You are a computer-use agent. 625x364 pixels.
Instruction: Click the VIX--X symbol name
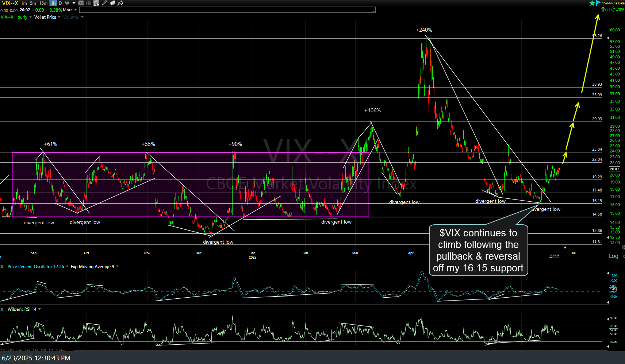(10, 3)
